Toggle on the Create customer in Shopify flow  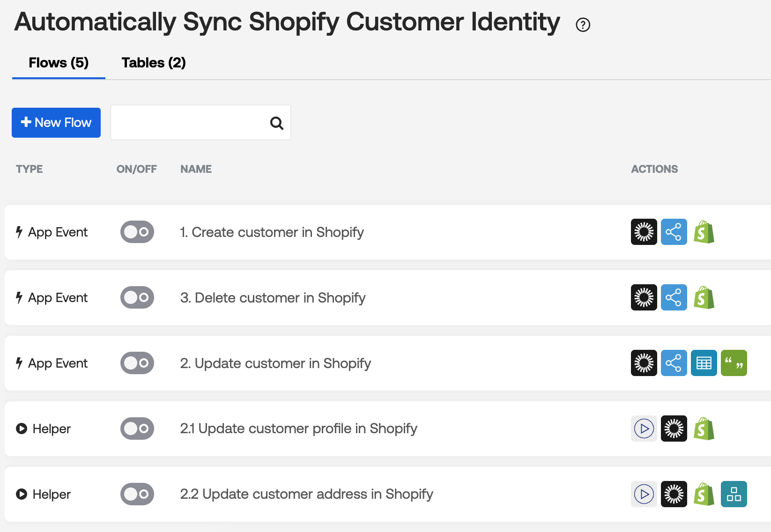(137, 232)
